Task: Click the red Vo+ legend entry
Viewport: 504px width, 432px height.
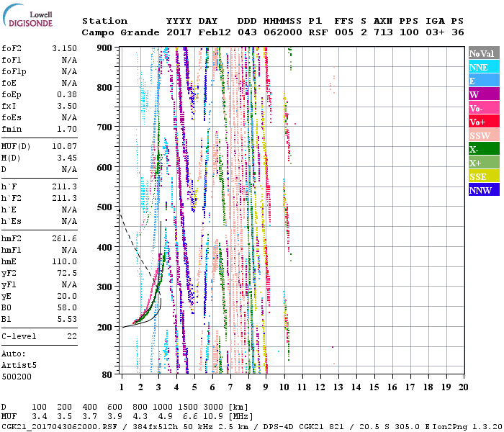Action: click(x=484, y=122)
